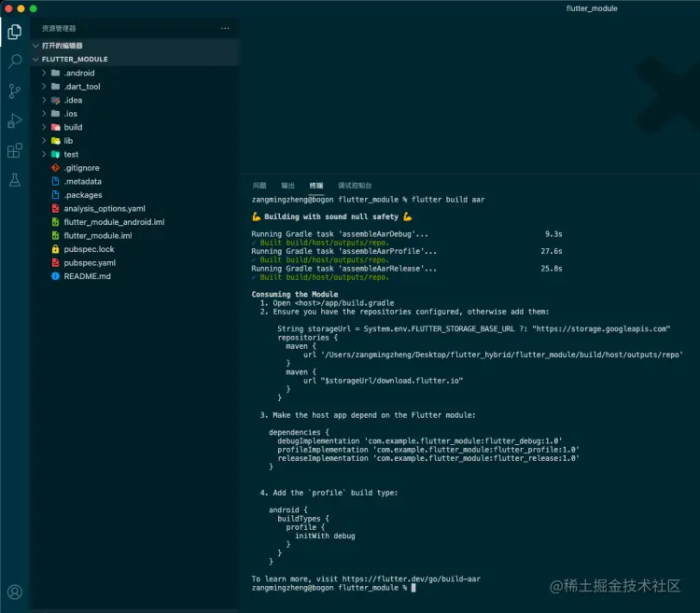
Task: Switch to the Problems (问题) panel tab
Action: click(x=259, y=185)
